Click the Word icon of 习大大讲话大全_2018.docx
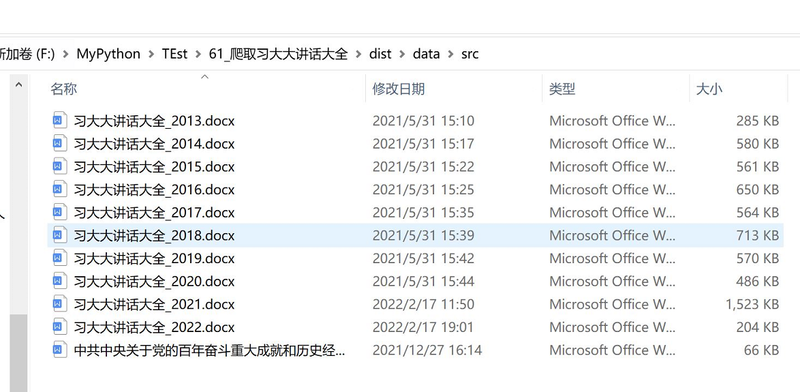This screenshot has height=392, width=800. (59, 235)
